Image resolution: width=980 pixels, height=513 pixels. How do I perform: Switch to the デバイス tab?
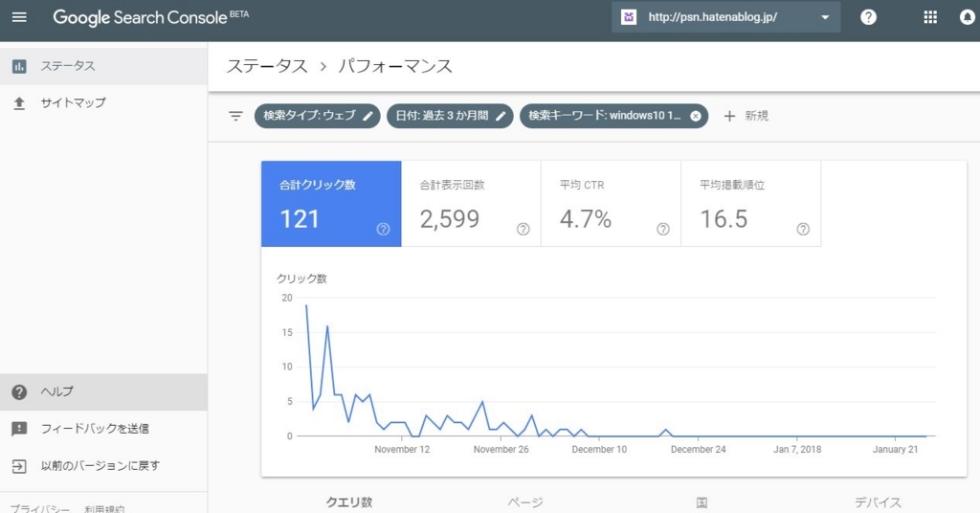click(879, 502)
